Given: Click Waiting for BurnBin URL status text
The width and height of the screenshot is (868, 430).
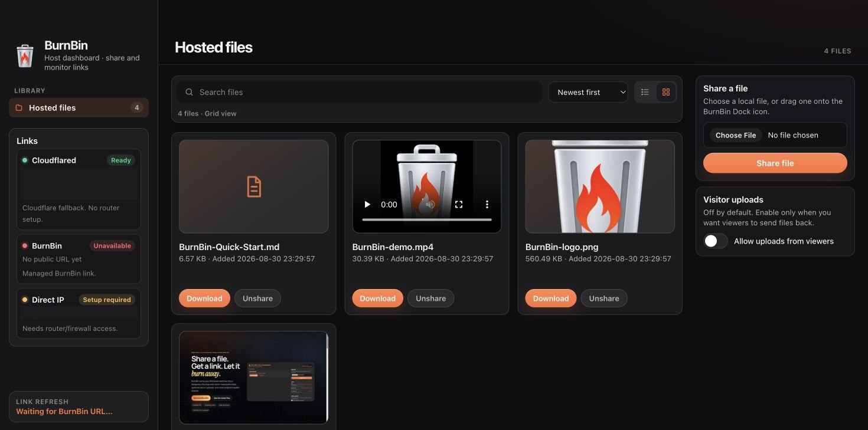Looking at the screenshot, I should pos(64,412).
